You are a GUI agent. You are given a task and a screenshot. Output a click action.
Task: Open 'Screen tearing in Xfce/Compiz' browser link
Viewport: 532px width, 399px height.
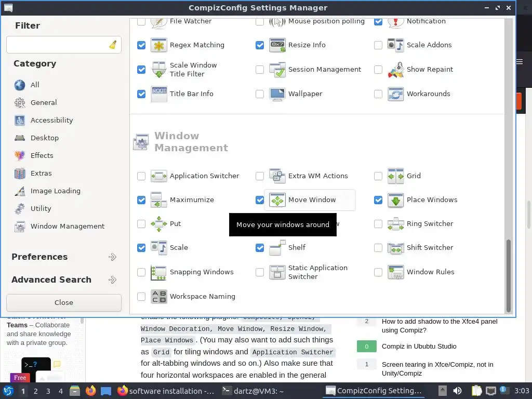[437, 369]
